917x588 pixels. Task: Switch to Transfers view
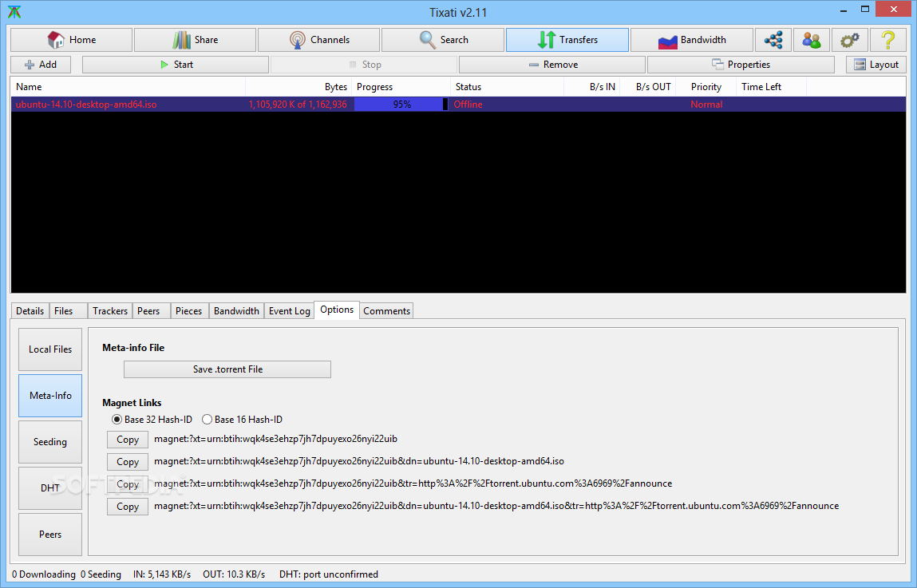567,40
